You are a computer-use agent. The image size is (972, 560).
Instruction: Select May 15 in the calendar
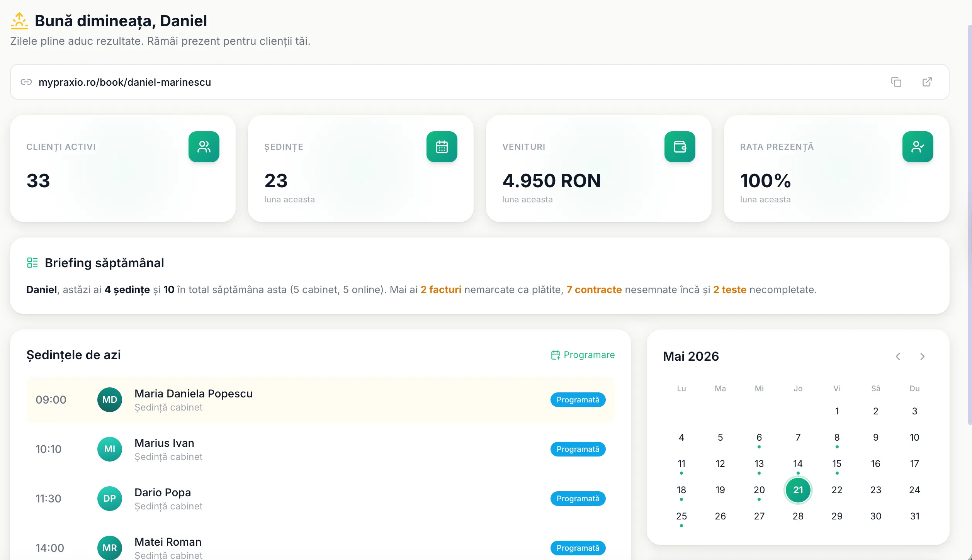pyautogui.click(x=837, y=464)
